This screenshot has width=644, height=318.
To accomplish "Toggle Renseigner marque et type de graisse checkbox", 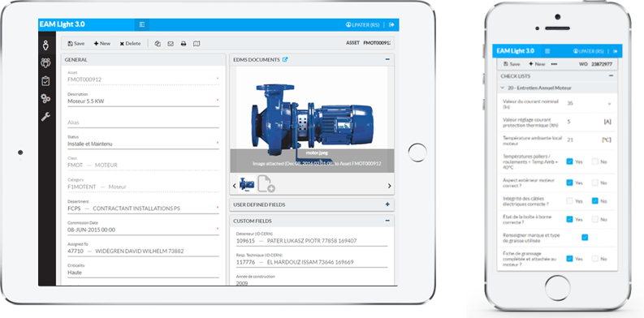I will pyautogui.click(x=585, y=237).
